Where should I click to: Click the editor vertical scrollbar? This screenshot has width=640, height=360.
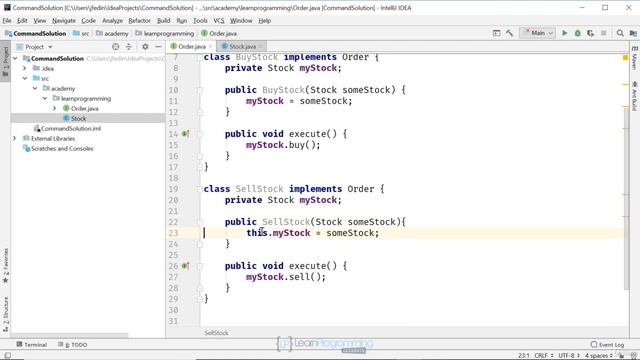(x=627, y=198)
